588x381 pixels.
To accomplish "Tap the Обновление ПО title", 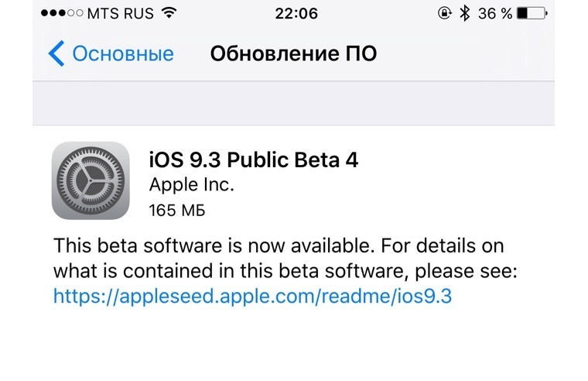I will 293,54.
